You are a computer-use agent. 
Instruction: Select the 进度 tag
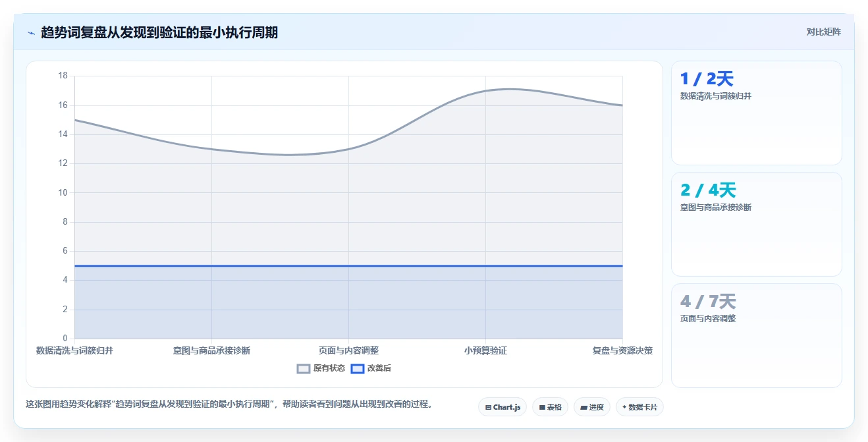coord(592,407)
